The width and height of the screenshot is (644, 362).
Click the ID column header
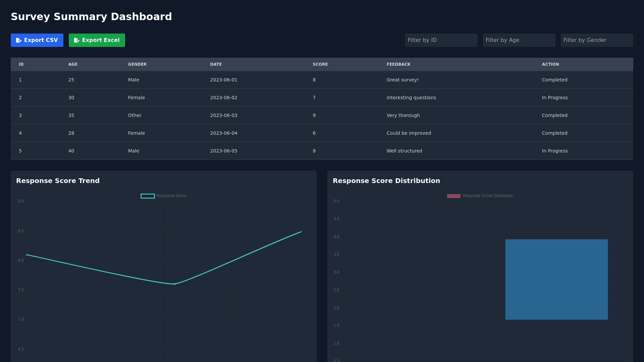pos(21,64)
